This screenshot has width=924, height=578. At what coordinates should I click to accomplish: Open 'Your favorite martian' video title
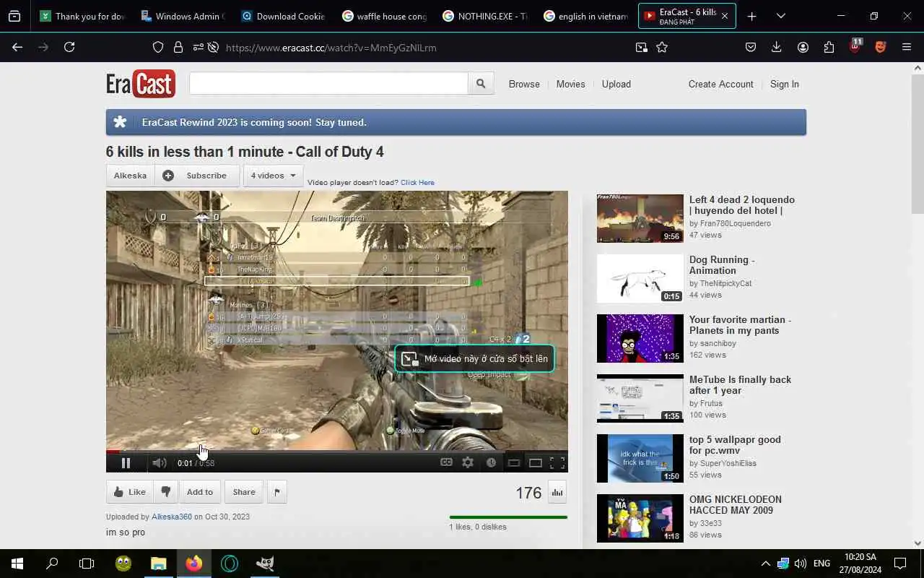pyautogui.click(x=740, y=325)
